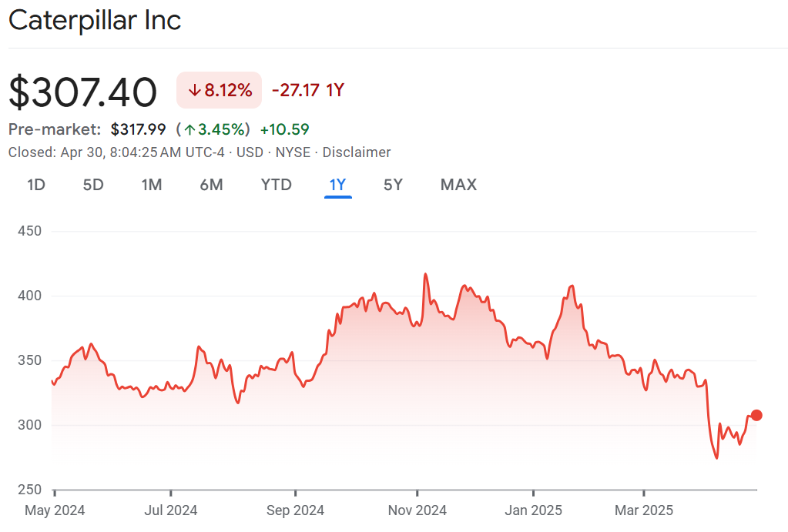Click the Caterpillar Inc title

click(x=95, y=21)
